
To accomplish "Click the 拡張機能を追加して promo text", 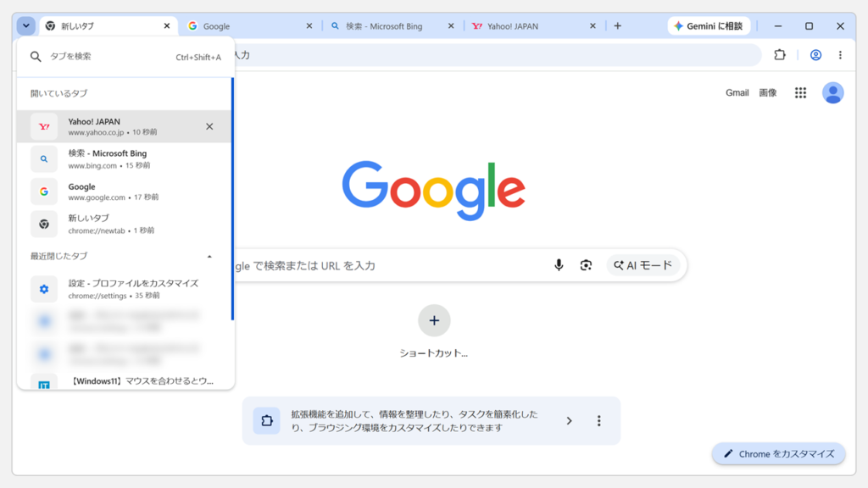I will (x=414, y=421).
